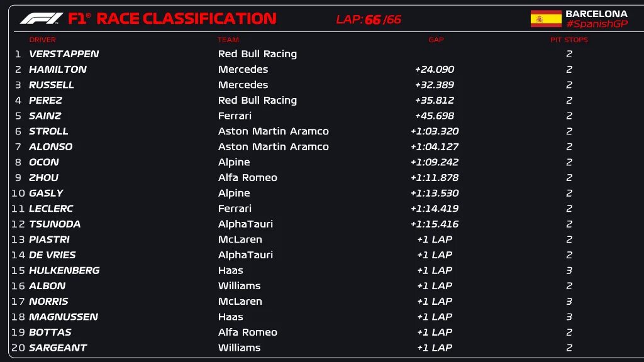Click the Spanish flag icon
Viewport: 644px width, 362px height.
[x=546, y=19]
